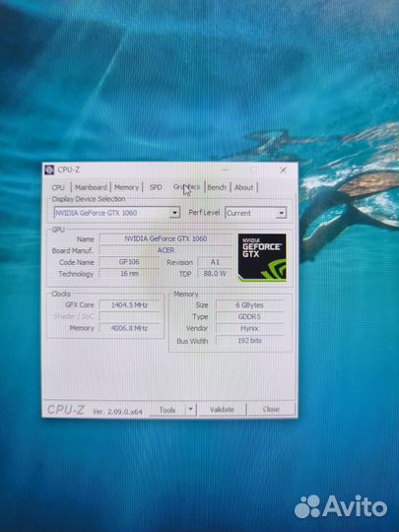Select the Graphics tab
Viewport: 399px width, 532px height.
pos(186,187)
